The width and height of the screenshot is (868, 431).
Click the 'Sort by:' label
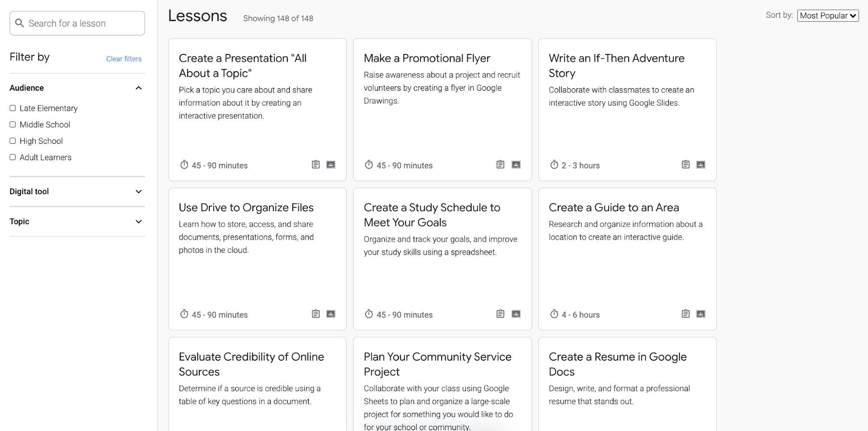pos(779,15)
